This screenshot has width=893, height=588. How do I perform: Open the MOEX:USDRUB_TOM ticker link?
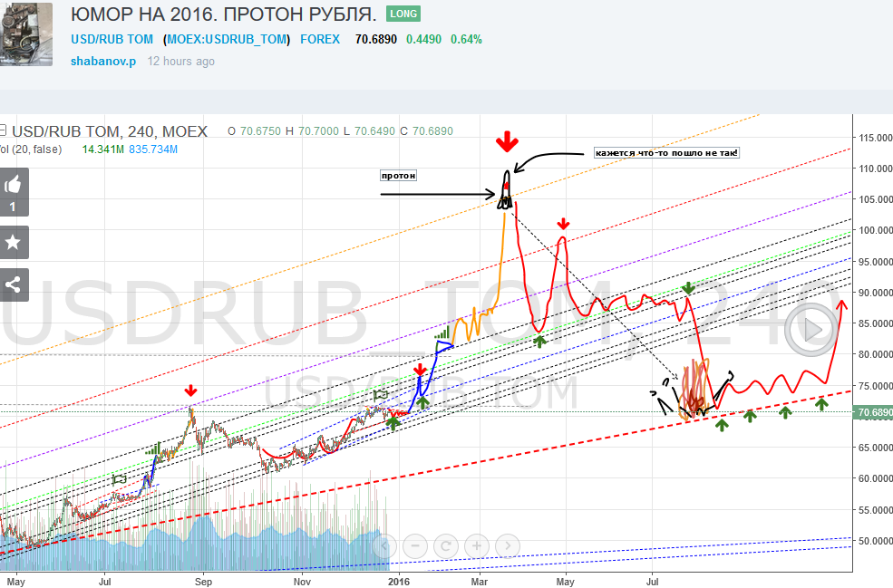point(228,39)
